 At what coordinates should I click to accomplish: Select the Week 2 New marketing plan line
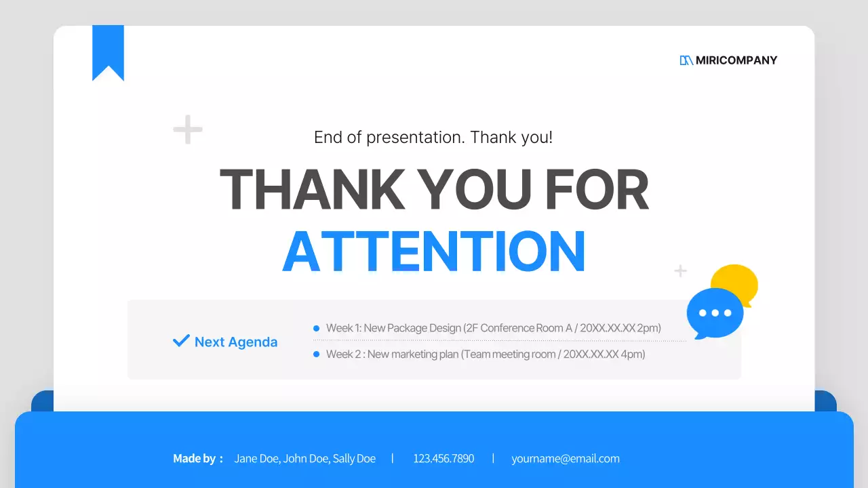pos(485,354)
